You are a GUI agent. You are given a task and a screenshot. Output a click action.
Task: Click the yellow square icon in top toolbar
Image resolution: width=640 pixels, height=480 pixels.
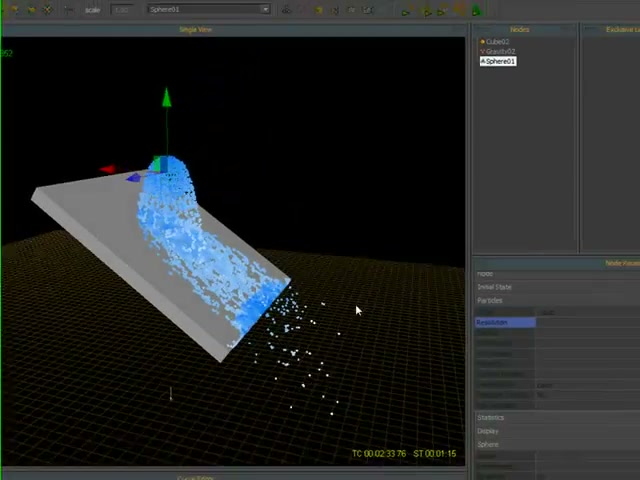point(318,10)
